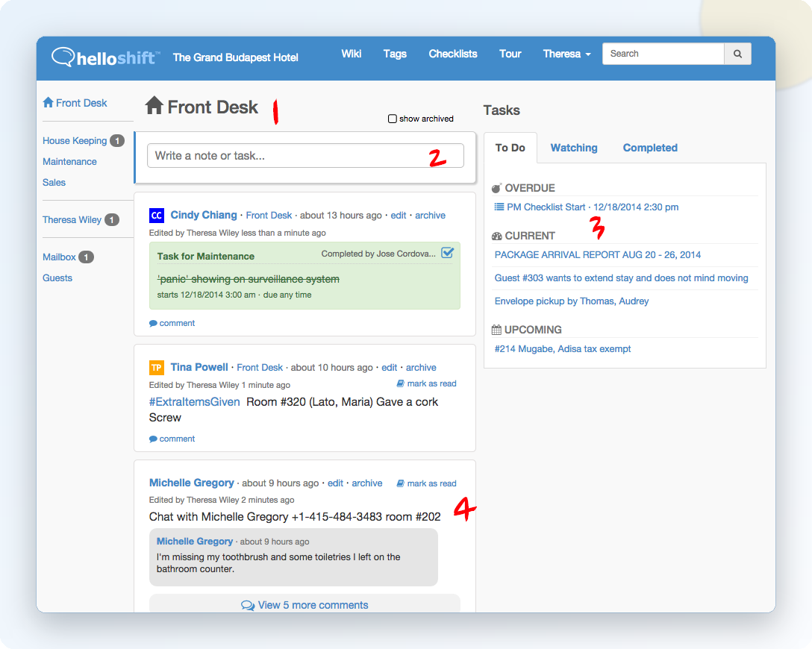Click archive on Tina Powell's post

point(421,368)
